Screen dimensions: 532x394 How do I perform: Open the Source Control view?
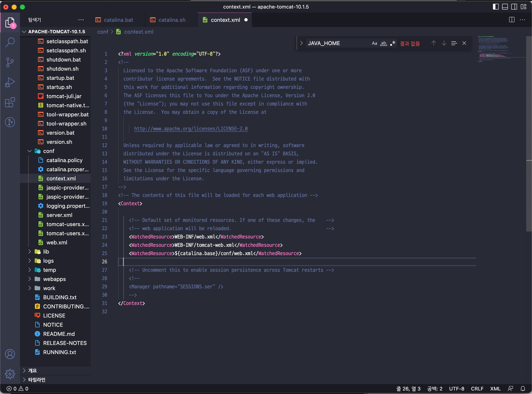[10, 63]
